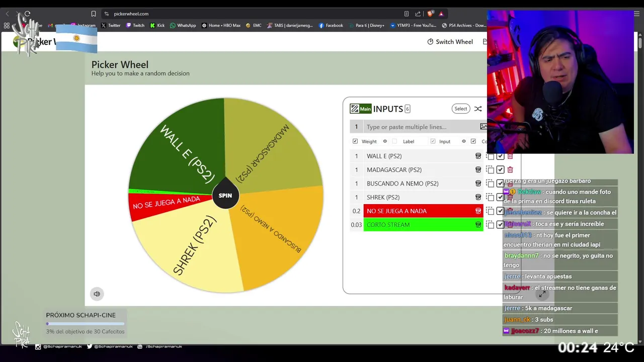Screen dimensions: 644x362
Task: Click the Próximo Schapi-Cine progress bar
Action: 85,324
